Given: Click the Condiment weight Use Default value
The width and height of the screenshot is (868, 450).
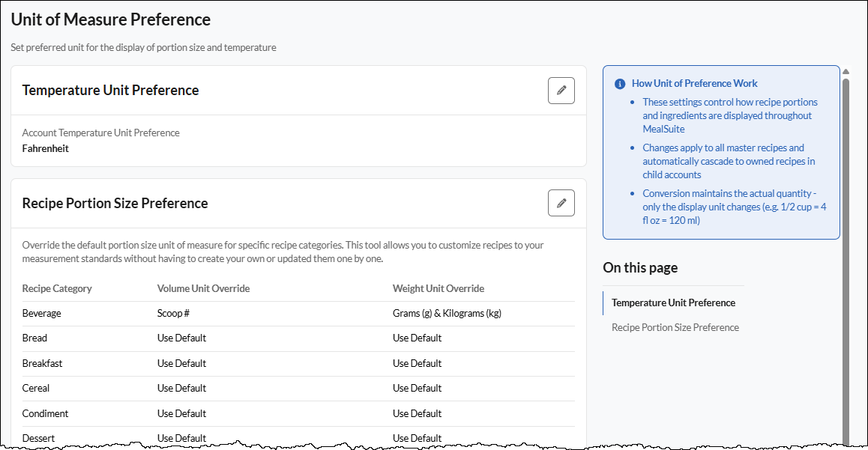Looking at the screenshot, I should coord(418,413).
